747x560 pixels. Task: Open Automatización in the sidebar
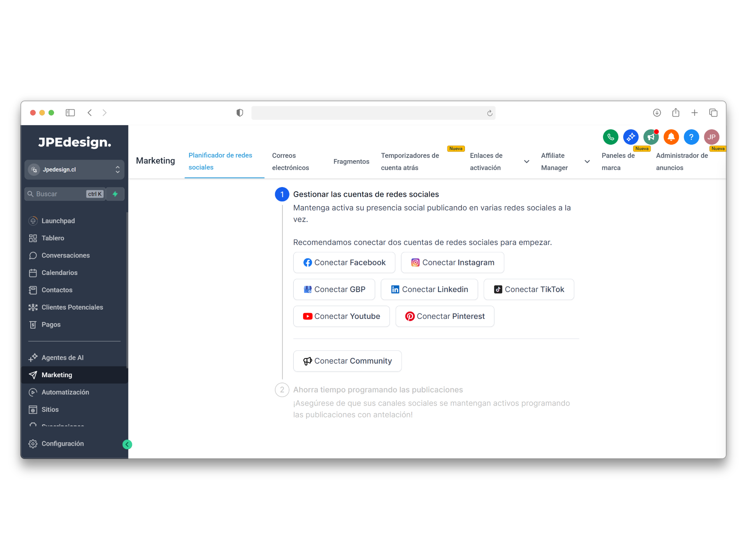coord(65,392)
